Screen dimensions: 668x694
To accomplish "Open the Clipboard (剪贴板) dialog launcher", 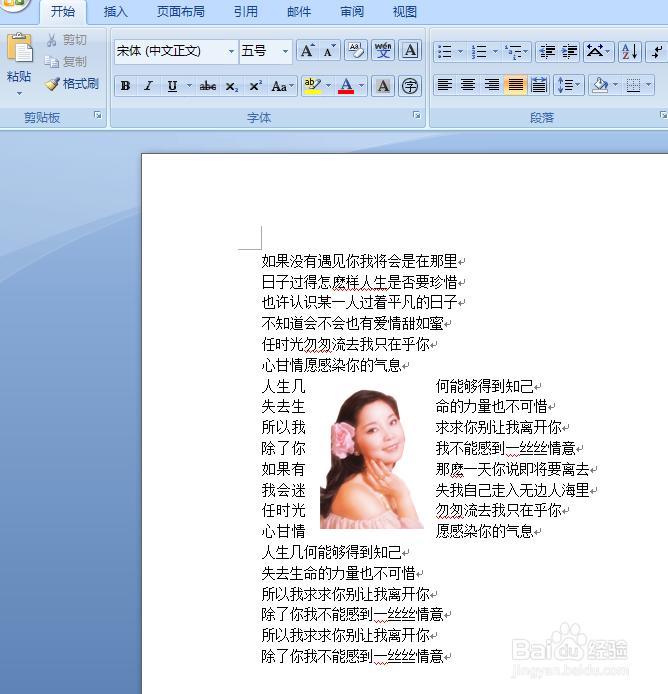I will 98,116.
